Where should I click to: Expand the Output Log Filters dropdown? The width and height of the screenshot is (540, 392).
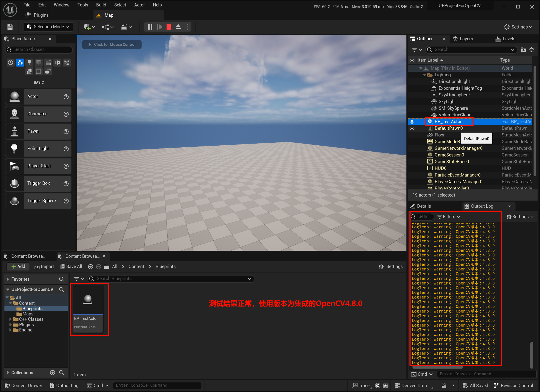coord(449,217)
